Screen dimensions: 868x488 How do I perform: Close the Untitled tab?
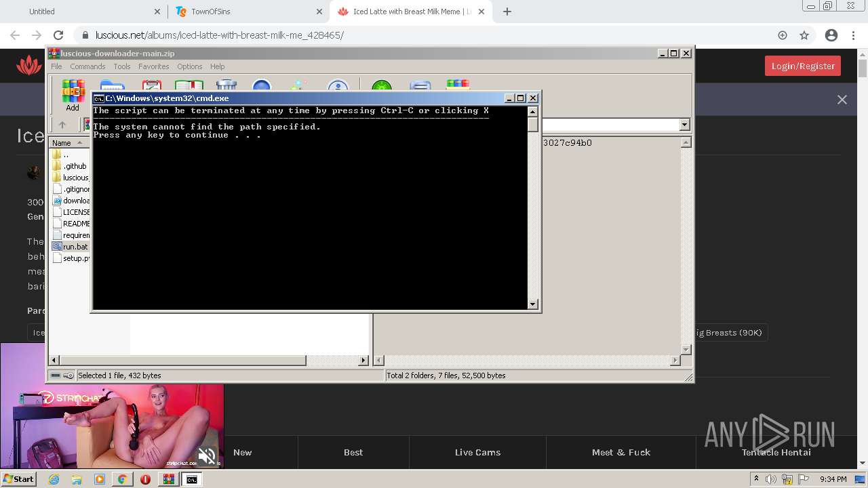tap(157, 12)
